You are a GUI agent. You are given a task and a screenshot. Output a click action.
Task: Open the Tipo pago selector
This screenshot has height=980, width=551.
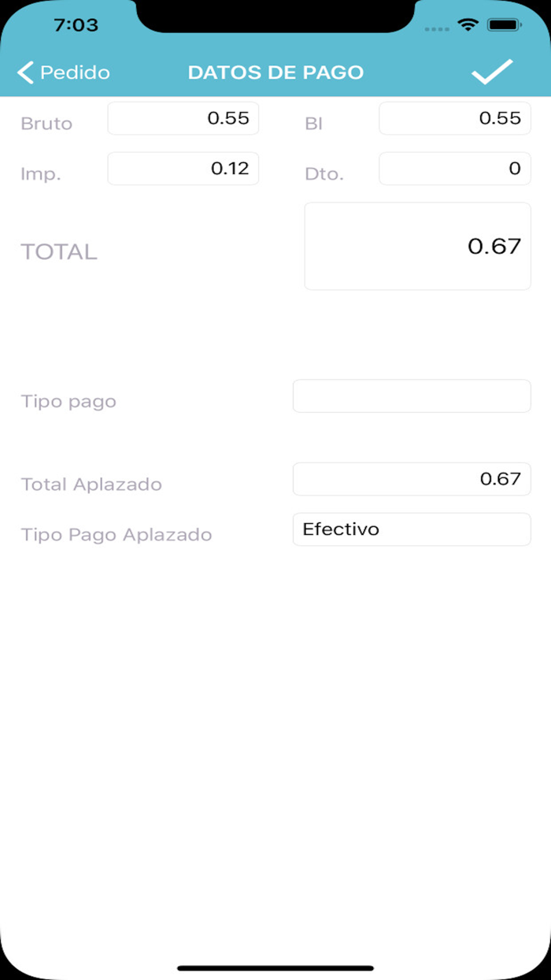click(x=412, y=396)
